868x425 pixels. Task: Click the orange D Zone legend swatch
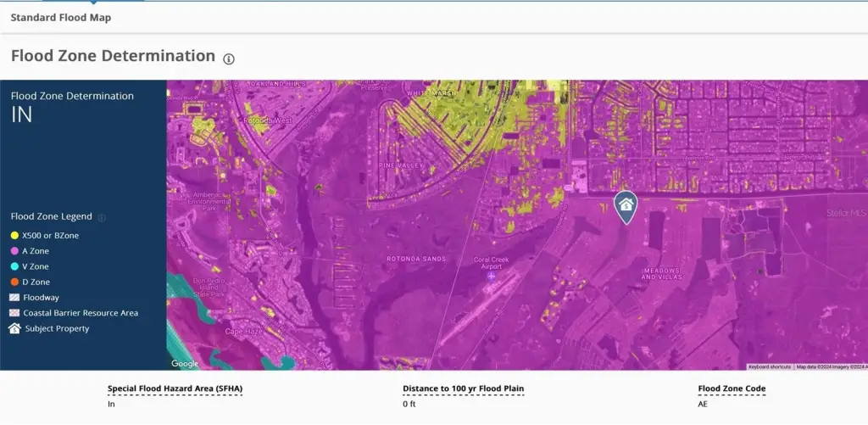(x=14, y=282)
